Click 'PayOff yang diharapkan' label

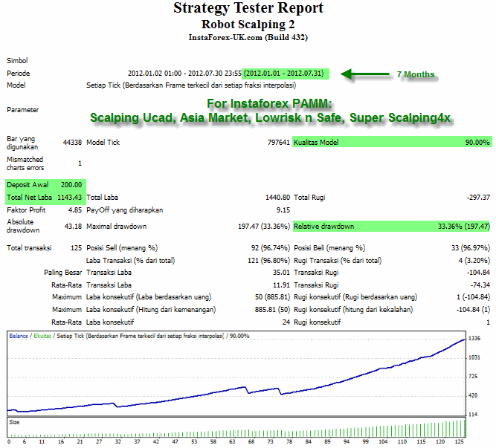point(125,210)
